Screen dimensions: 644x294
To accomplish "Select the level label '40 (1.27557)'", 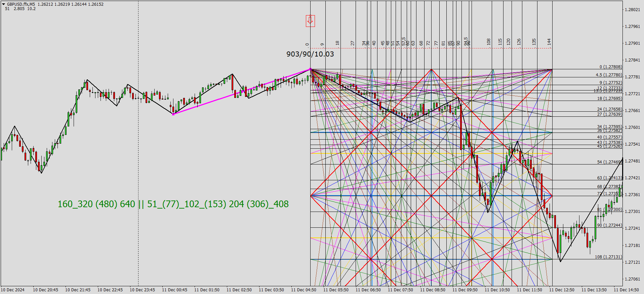I will pyautogui.click(x=610, y=137).
